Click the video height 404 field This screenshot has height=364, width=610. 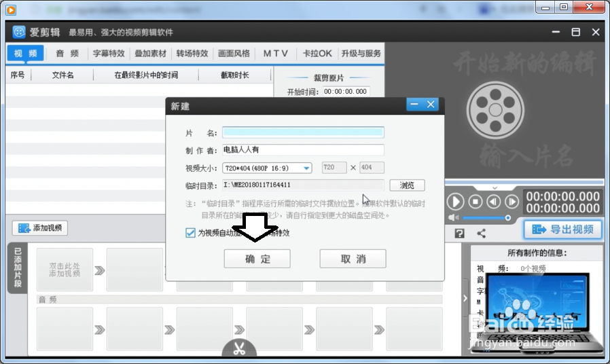click(x=372, y=168)
